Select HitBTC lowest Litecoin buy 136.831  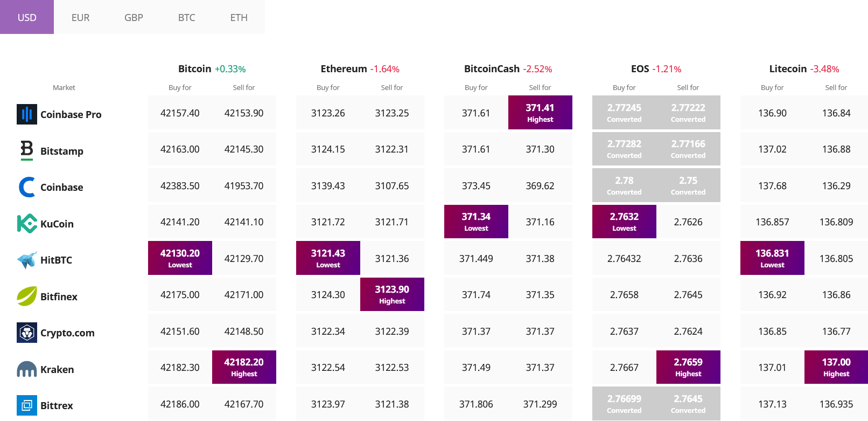click(x=772, y=258)
